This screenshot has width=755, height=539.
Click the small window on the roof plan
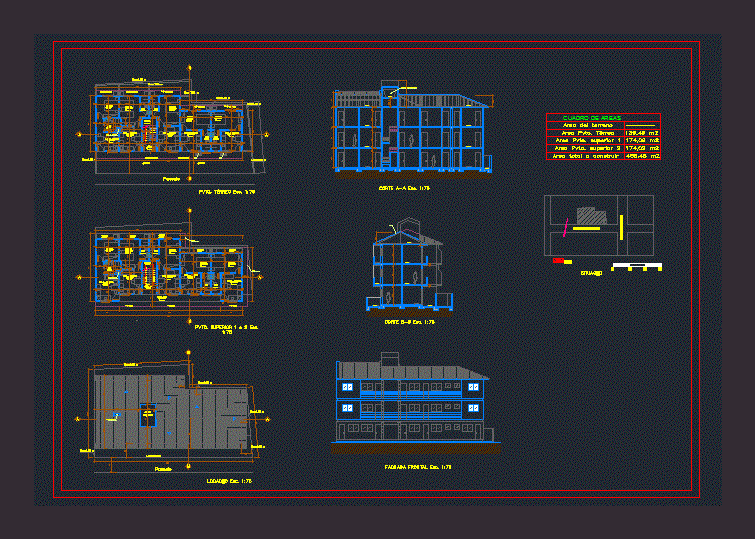(148, 415)
